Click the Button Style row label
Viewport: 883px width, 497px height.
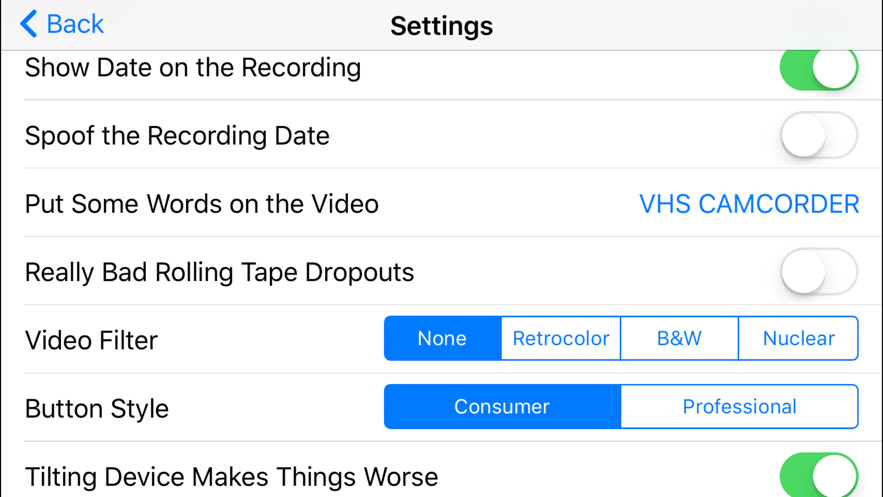(x=97, y=409)
